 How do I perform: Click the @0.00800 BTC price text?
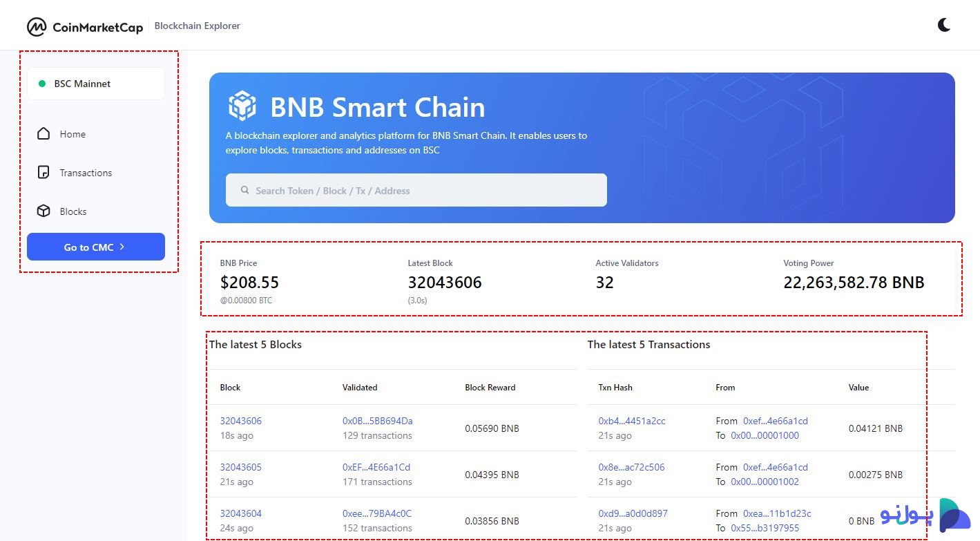[x=246, y=300]
